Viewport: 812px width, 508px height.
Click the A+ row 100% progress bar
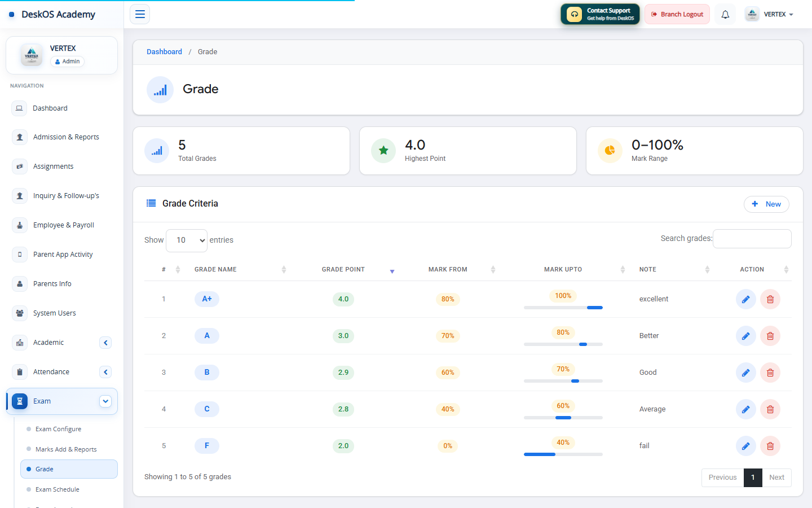563,308
